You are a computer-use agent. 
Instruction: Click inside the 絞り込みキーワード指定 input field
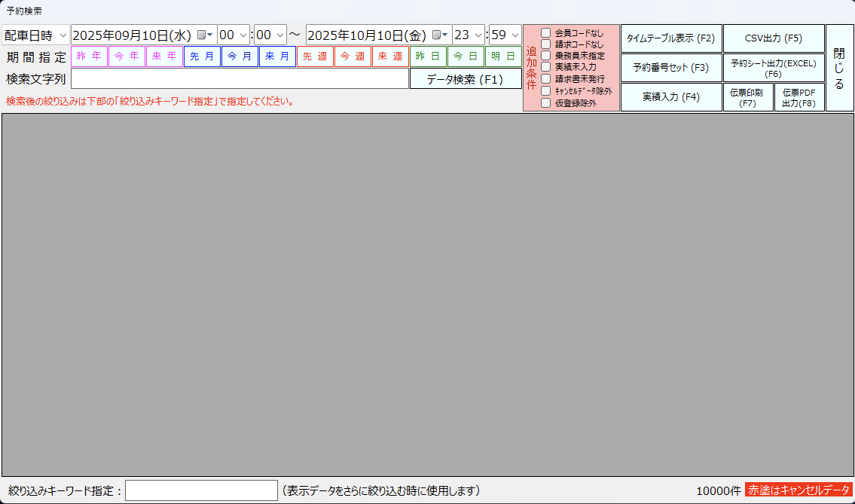[x=200, y=490]
